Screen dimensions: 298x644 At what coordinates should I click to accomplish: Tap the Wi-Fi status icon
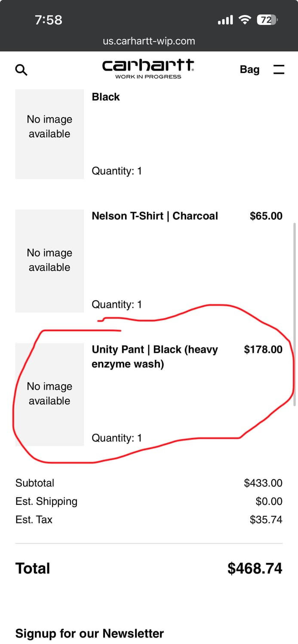click(x=245, y=20)
